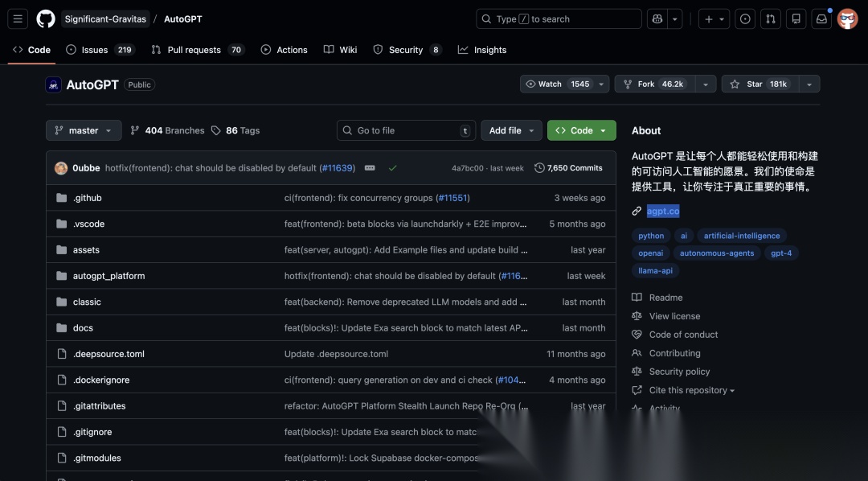Expand Cite this repository
Image resolution: width=868 pixels, height=481 pixels.
click(x=691, y=390)
